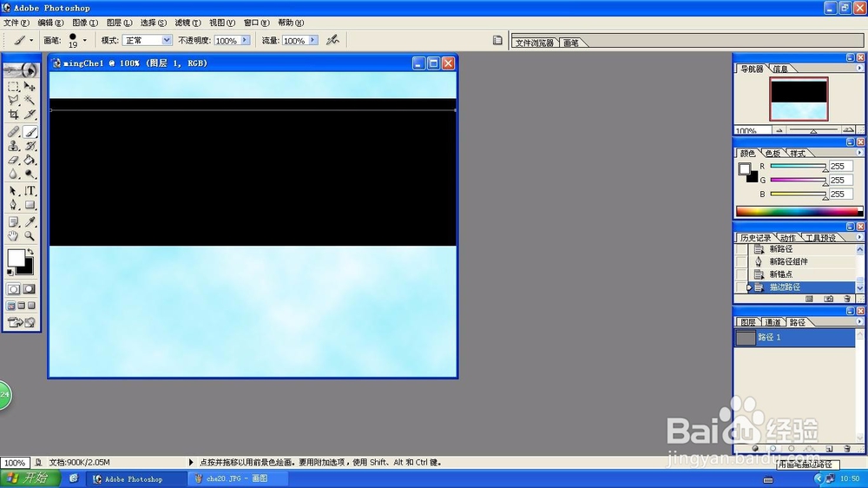Viewport: 868px width, 488px height.
Task: Open the tool preset picker arrow
Action: [x=31, y=41]
